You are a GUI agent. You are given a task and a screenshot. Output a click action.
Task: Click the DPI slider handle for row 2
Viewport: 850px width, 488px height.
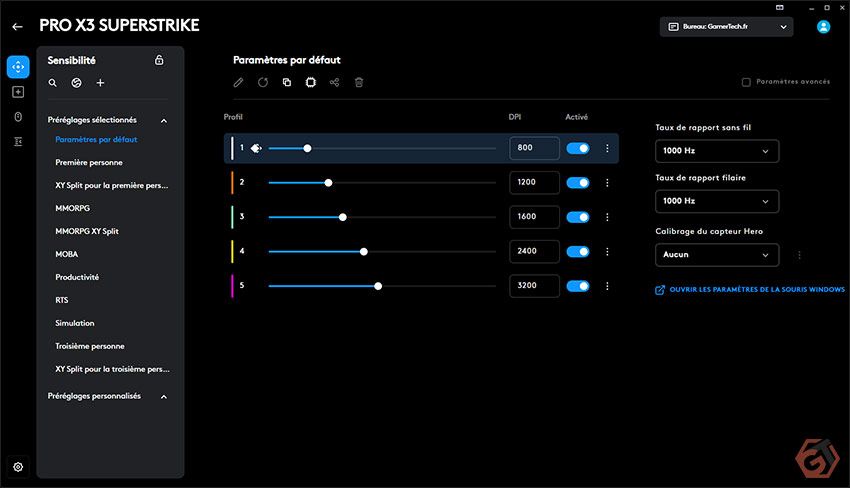328,183
